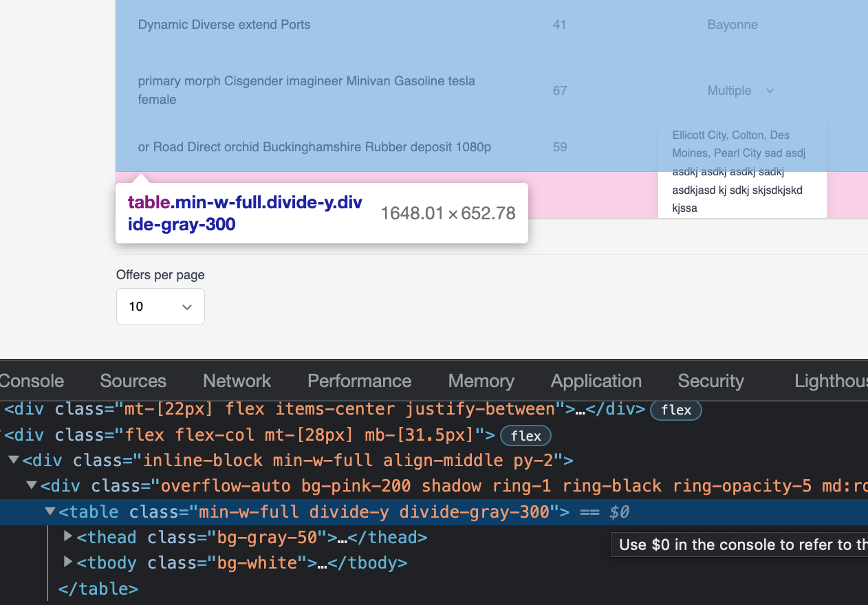Open the Performance tab
868x605 pixels.
click(359, 381)
